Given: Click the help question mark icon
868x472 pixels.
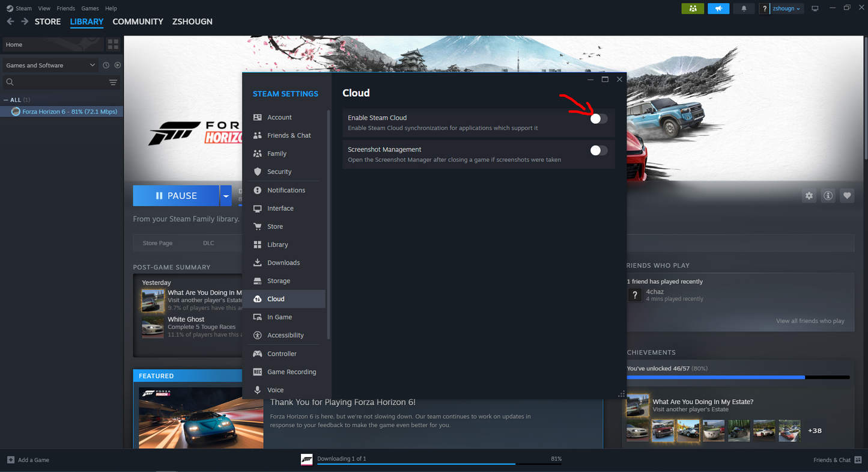Looking at the screenshot, I should [x=764, y=8].
